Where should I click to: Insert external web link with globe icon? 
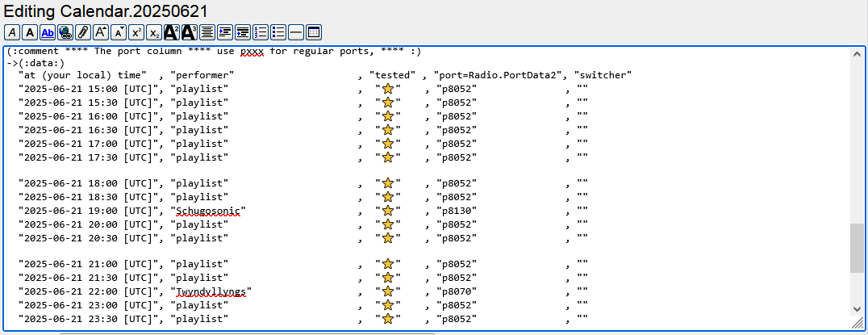tap(65, 32)
